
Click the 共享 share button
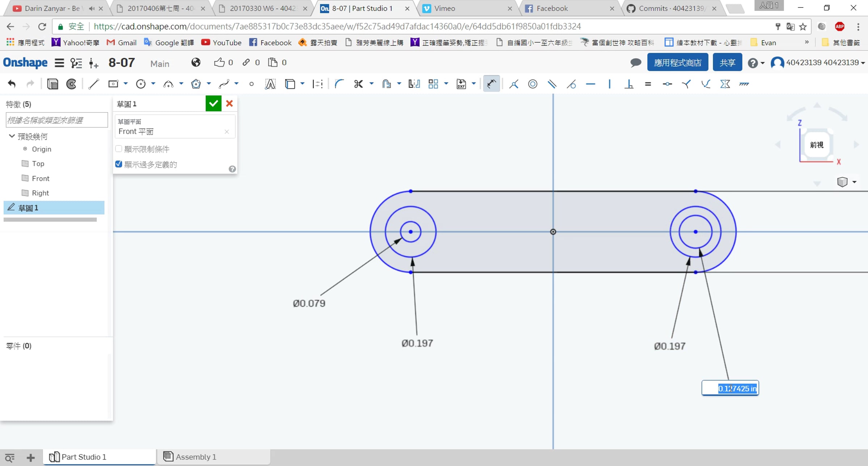point(727,63)
